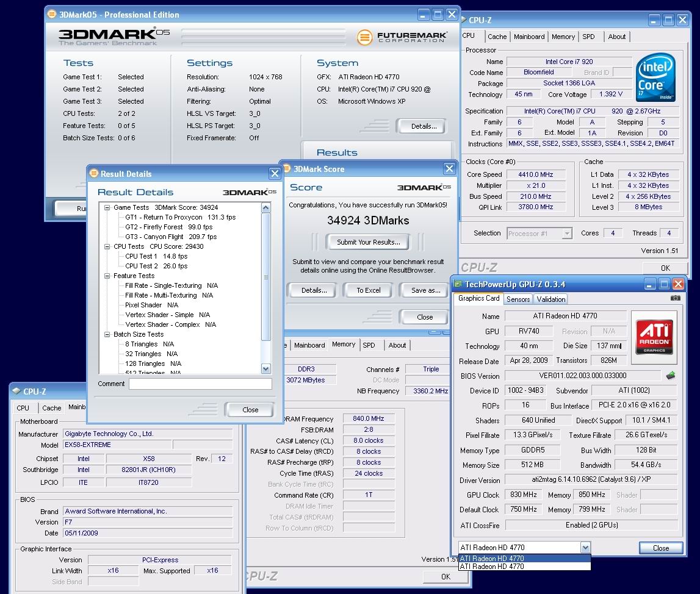Viewport: 700px width, 594px height.
Task: Click the Result Details title bar icon
Action: coord(94,173)
